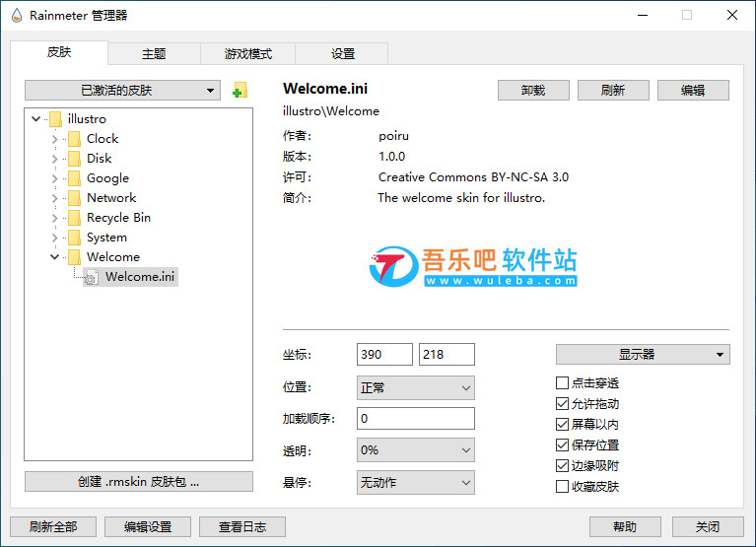The height and width of the screenshot is (547, 756).
Task: Expand the Clock tree node arrow
Action: [54, 139]
